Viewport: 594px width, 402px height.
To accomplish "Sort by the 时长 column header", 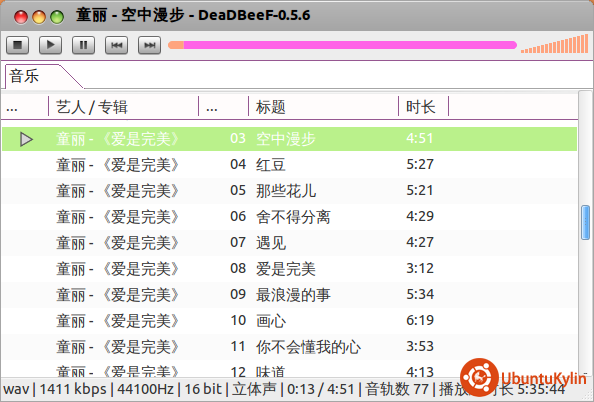I will tap(424, 107).
